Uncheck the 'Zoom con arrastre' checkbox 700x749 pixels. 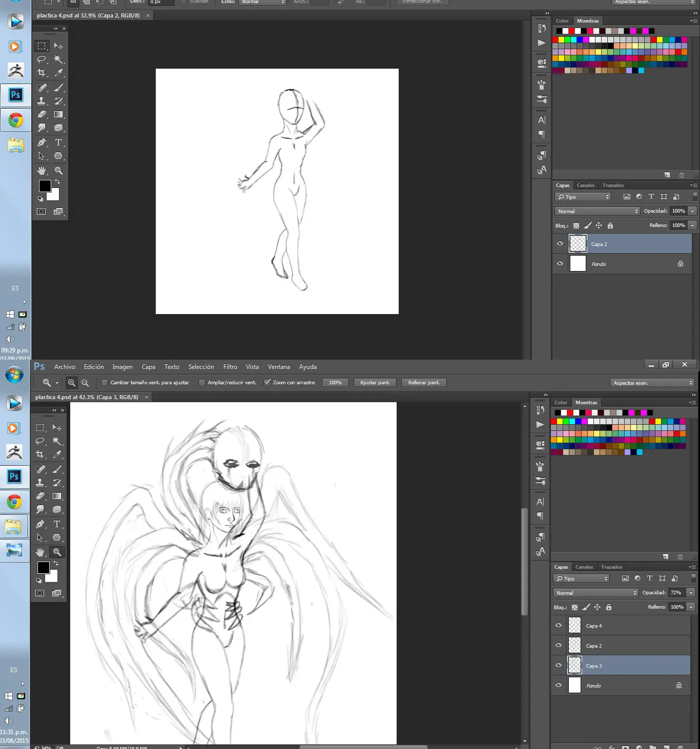coord(267,383)
